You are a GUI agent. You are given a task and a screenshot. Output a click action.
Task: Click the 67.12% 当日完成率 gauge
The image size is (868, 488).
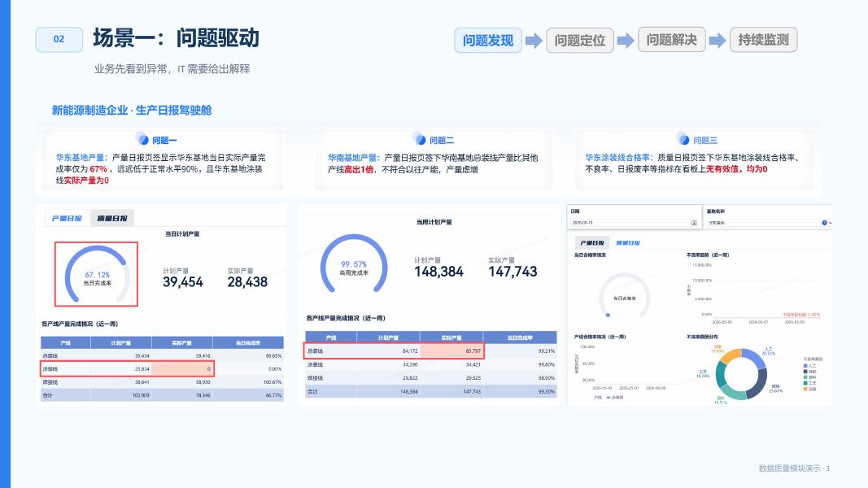click(x=97, y=274)
